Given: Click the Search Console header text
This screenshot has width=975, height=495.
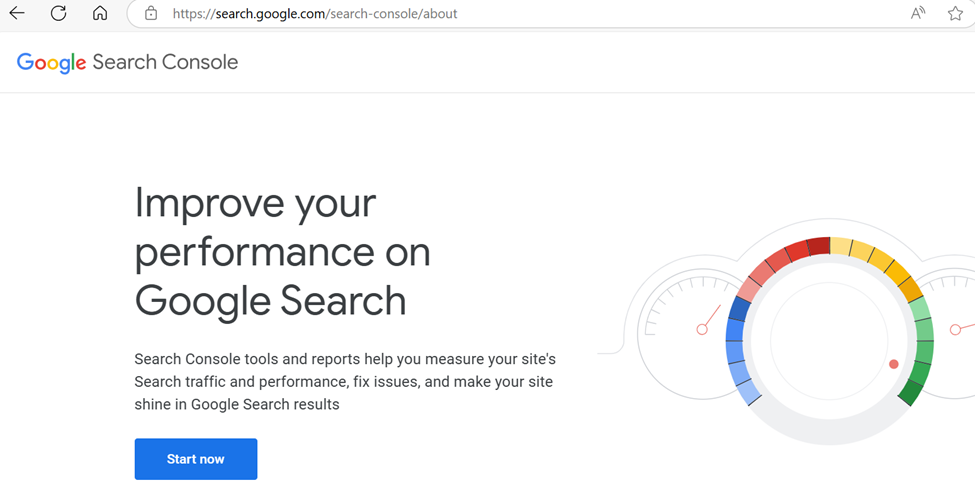Looking at the screenshot, I should click(x=165, y=62).
